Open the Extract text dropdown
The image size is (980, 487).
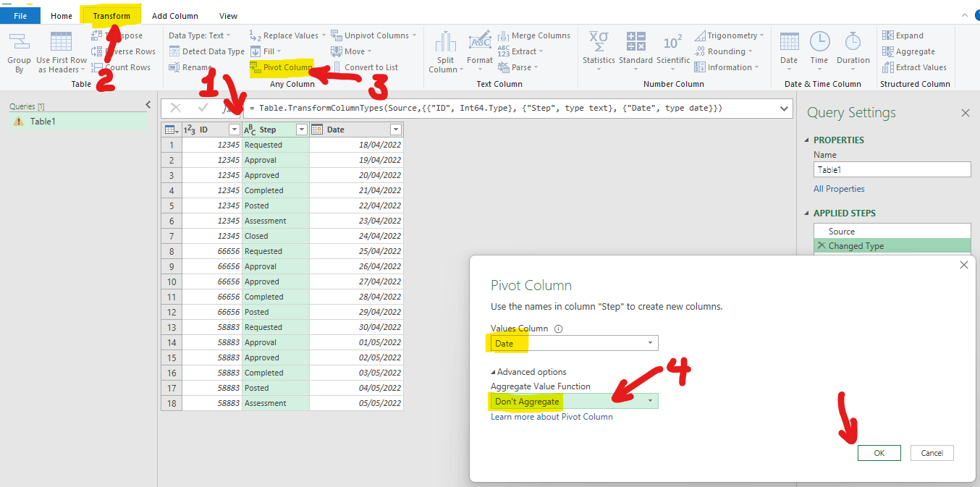(x=520, y=51)
